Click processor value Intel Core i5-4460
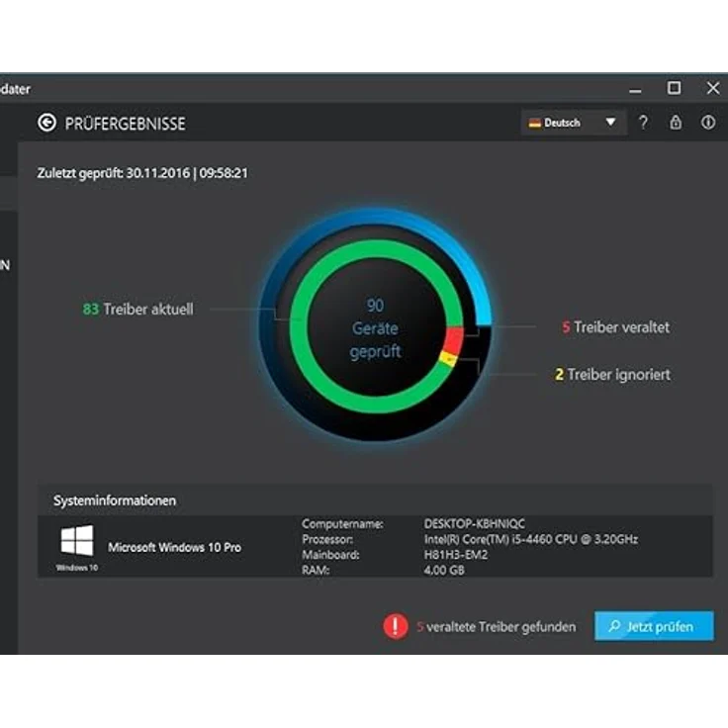 [531, 539]
